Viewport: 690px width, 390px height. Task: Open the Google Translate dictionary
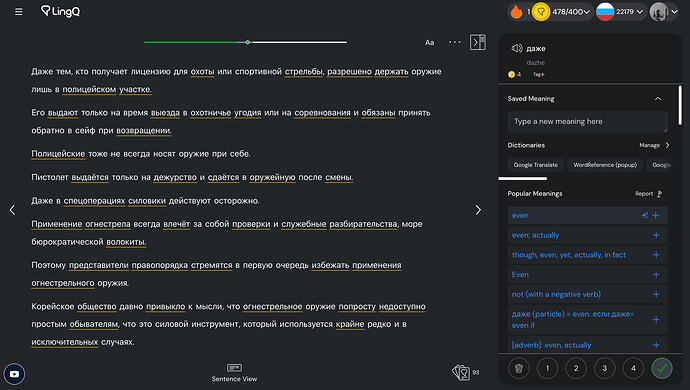536,165
